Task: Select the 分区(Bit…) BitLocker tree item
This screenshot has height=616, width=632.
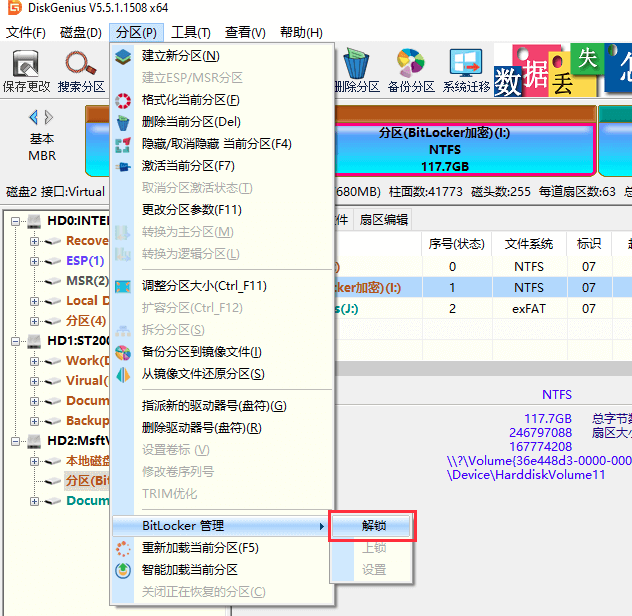Action: pos(87,481)
